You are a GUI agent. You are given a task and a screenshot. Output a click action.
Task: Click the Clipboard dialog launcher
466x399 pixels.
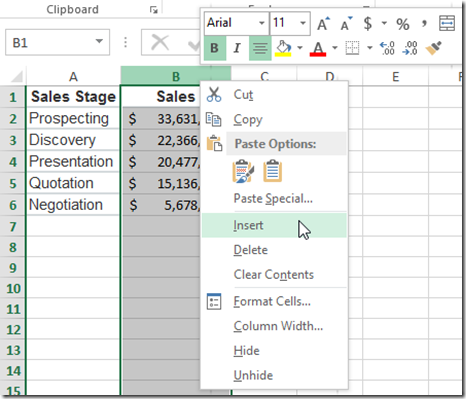tap(153, 10)
